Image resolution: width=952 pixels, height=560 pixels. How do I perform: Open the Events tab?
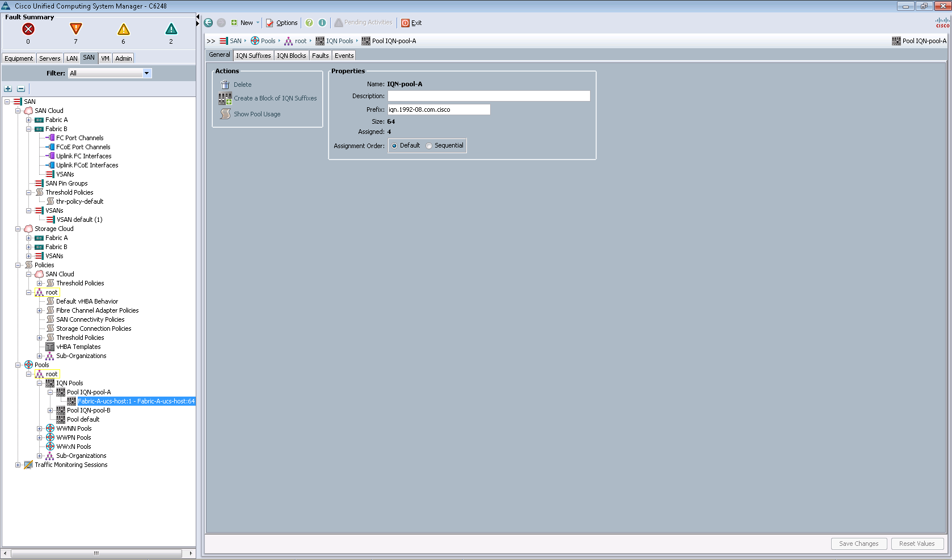(x=344, y=56)
